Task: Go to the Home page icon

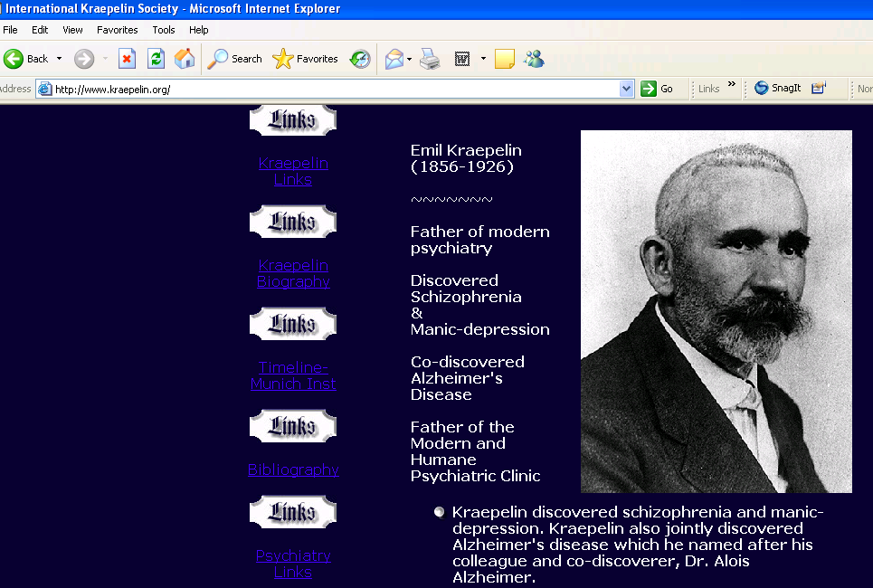Action: (x=185, y=59)
